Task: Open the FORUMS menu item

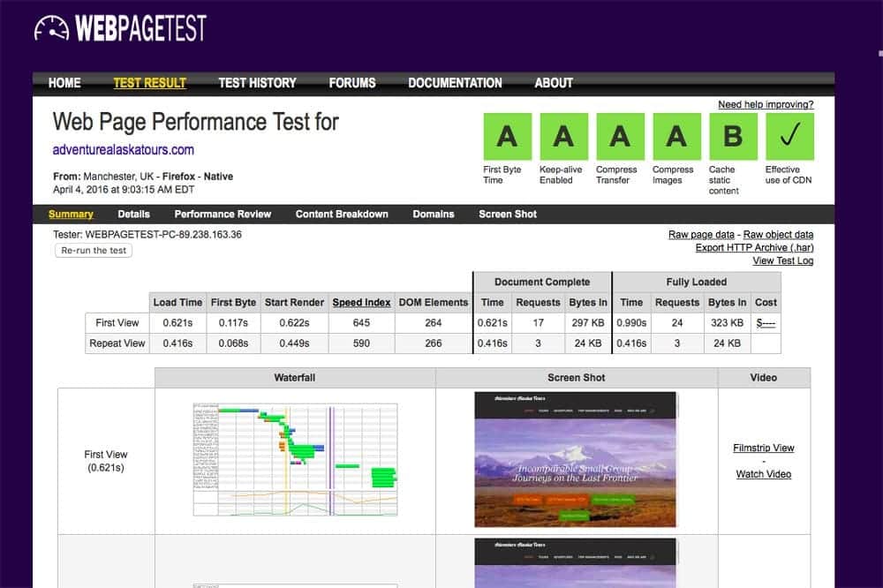Action: pyautogui.click(x=352, y=83)
